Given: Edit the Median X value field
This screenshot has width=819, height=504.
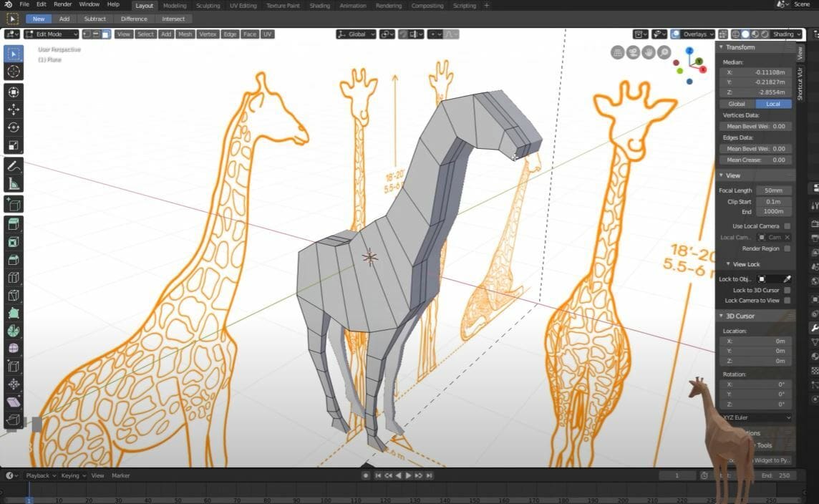Looking at the screenshot, I should click(755, 72).
